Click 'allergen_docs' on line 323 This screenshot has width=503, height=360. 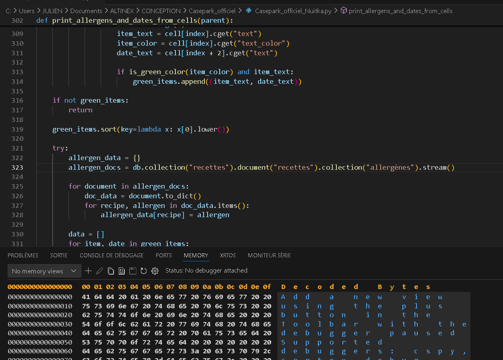[x=94, y=167]
